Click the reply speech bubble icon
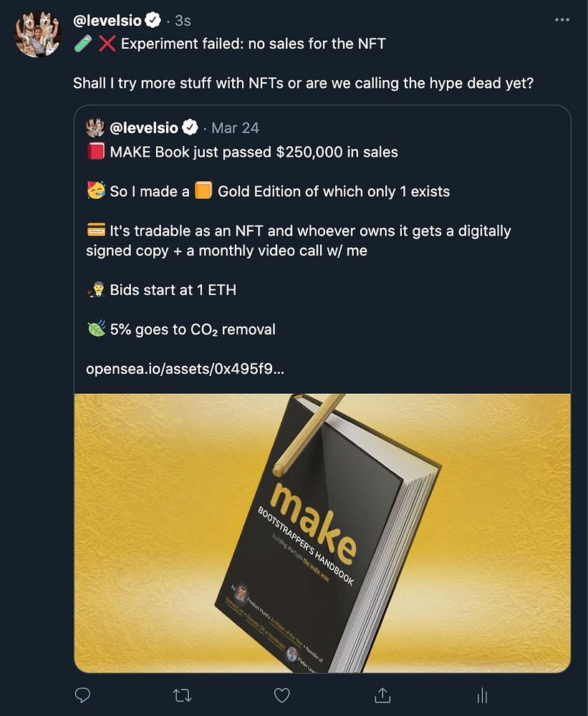This screenshot has height=716, width=588. (83, 695)
